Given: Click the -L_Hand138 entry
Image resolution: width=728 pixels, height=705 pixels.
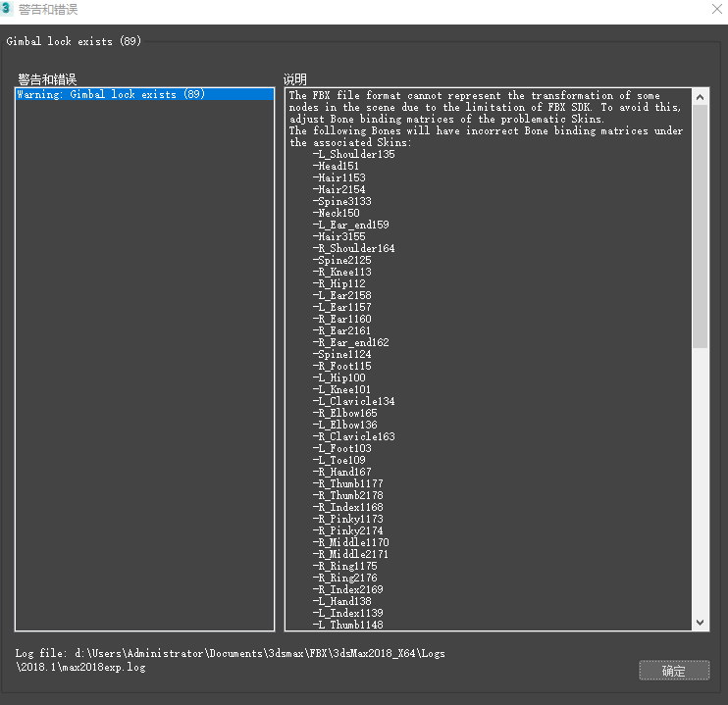Looking at the screenshot, I should coord(342,601).
